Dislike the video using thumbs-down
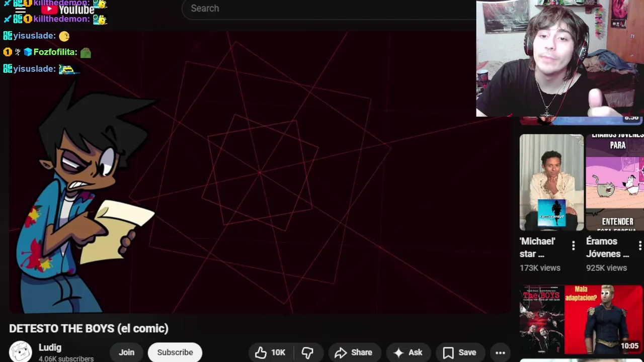This screenshot has width=644, height=362. click(307, 352)
